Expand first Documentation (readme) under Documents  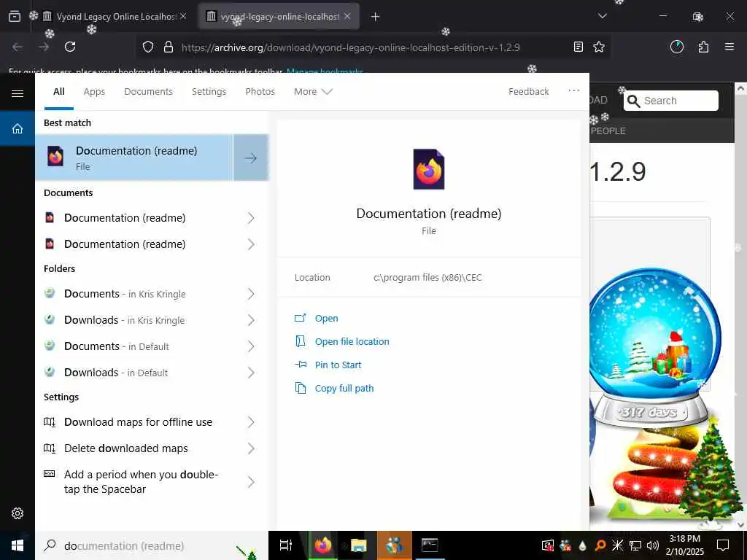251,218
